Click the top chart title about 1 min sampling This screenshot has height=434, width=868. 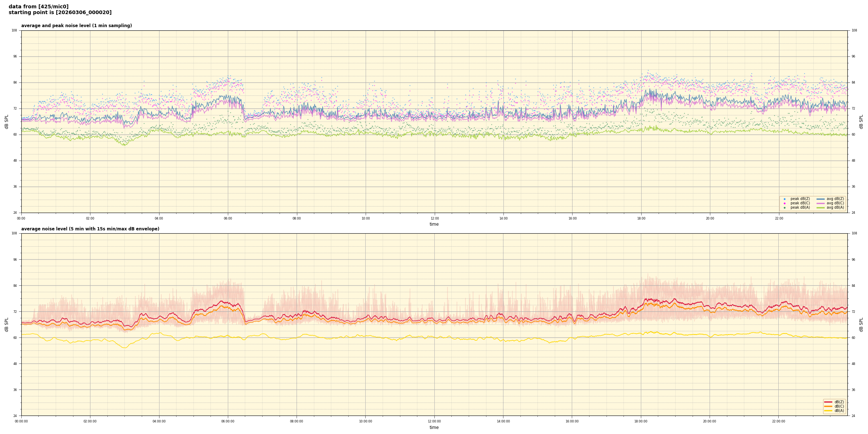[76, 26]
